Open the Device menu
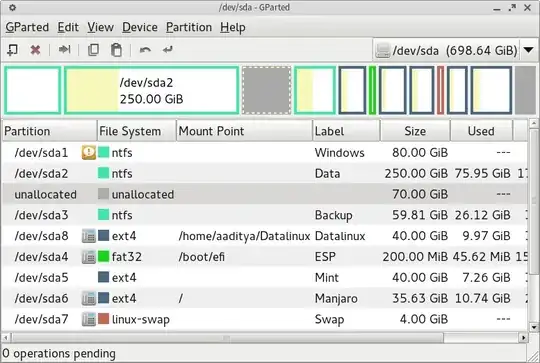 (x=140, y=27)
